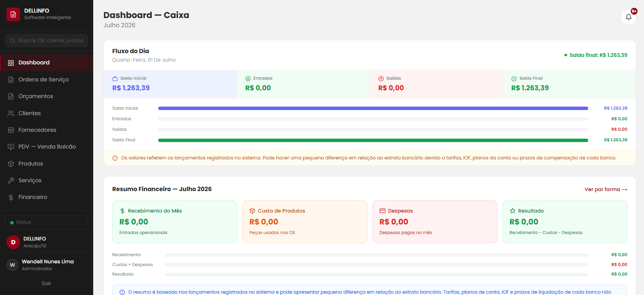Click the Sair logout button

46,283
